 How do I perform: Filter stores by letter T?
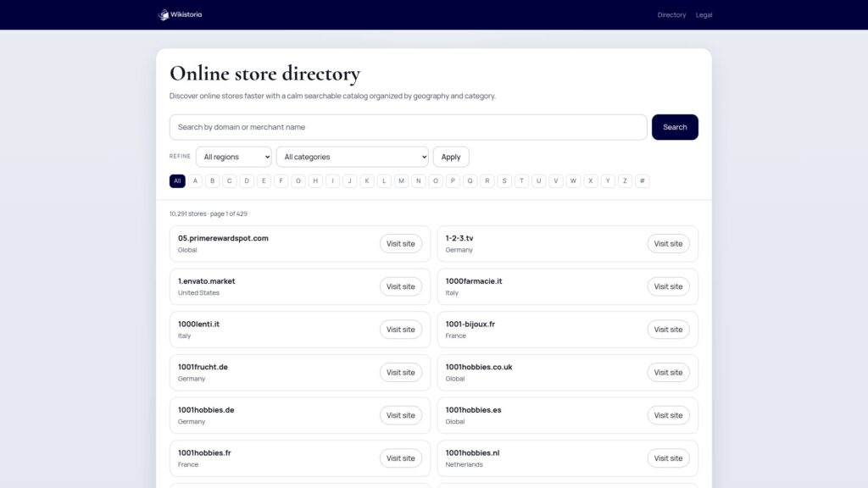tap(521, 181)
